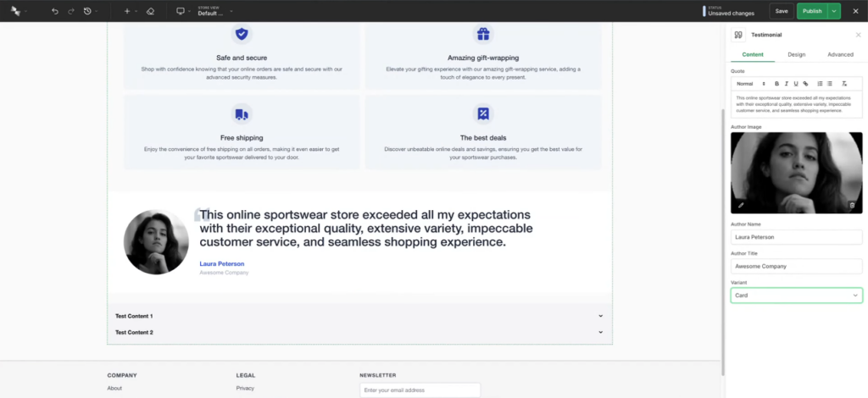Open the Normal text style dropdown
The width and height of the screenshot is (868, 398).
[x=751, y=84]
